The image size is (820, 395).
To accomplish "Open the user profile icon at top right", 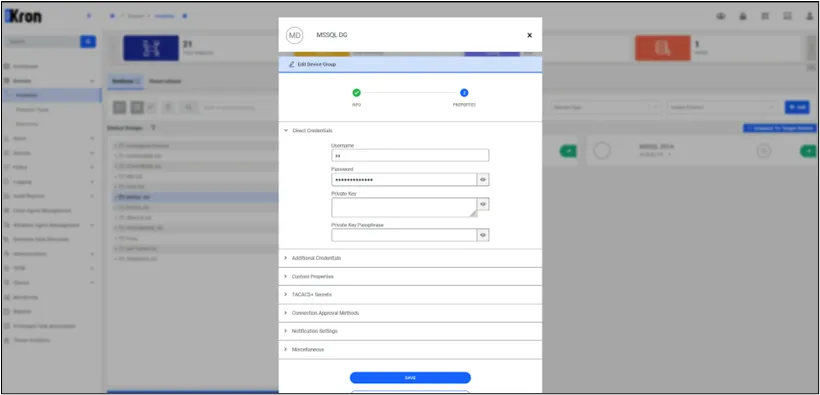I will 809,16.
